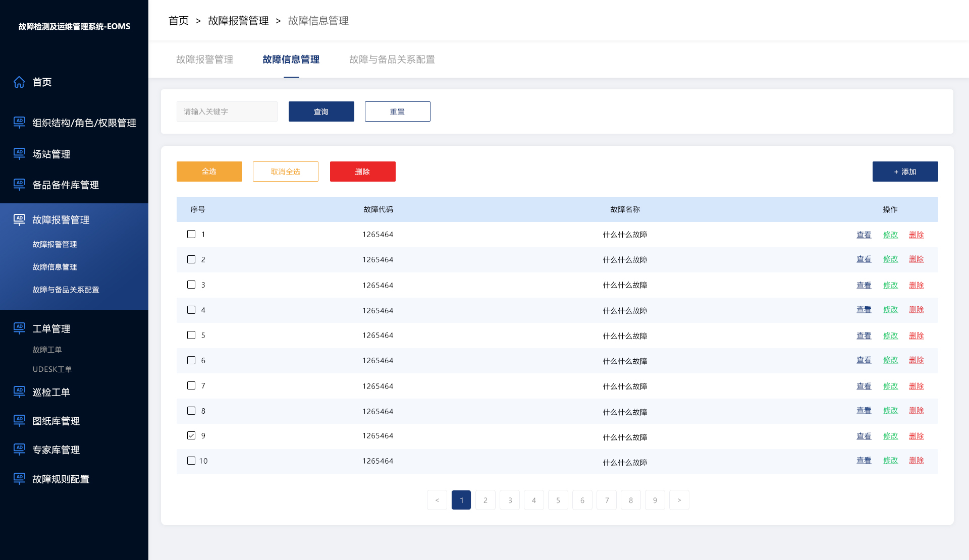Click the icon beside 图纸库管理
Screen dimensions: 969x560
coord(19,421)
